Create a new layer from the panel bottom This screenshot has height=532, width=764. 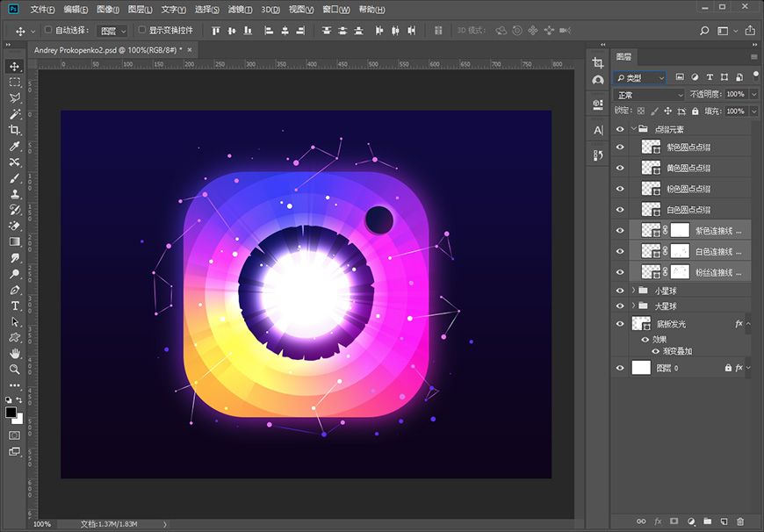click(x=724, y=521)
